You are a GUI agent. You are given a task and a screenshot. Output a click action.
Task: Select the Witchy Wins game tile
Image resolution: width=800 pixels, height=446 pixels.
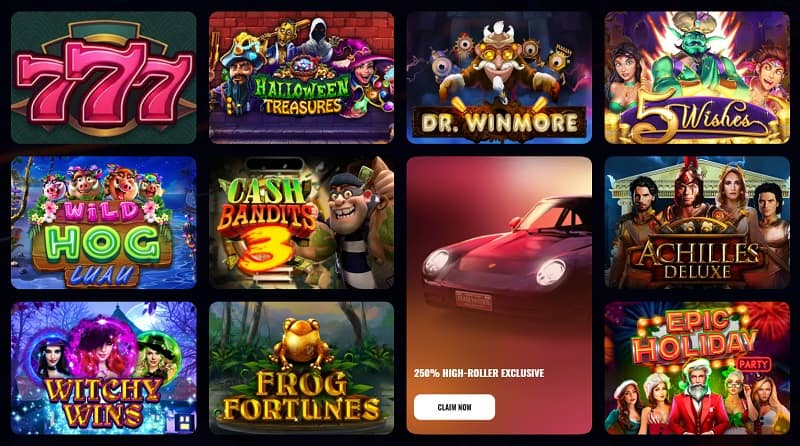tap(104, 368)
